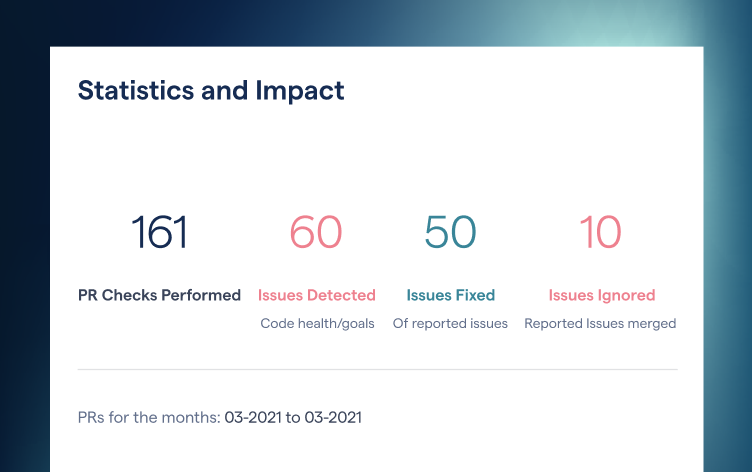
Task: Click the 161 PR checks count
Action: click(159, 233)
